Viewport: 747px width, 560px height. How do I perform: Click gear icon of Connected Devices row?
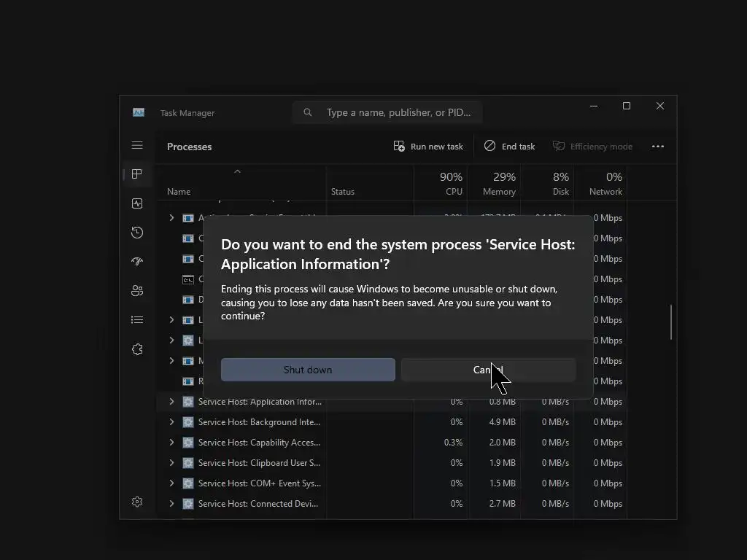click(188, 504)
